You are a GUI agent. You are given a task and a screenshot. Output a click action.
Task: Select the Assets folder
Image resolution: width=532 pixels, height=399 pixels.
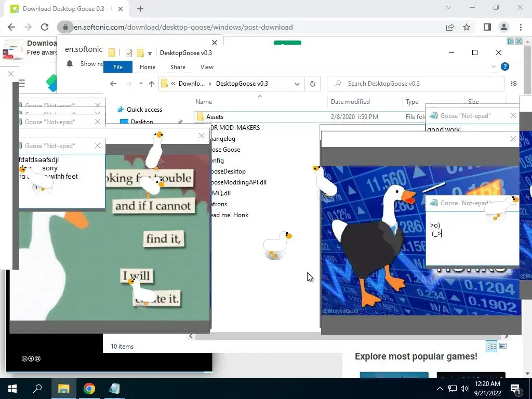(215, 117)
